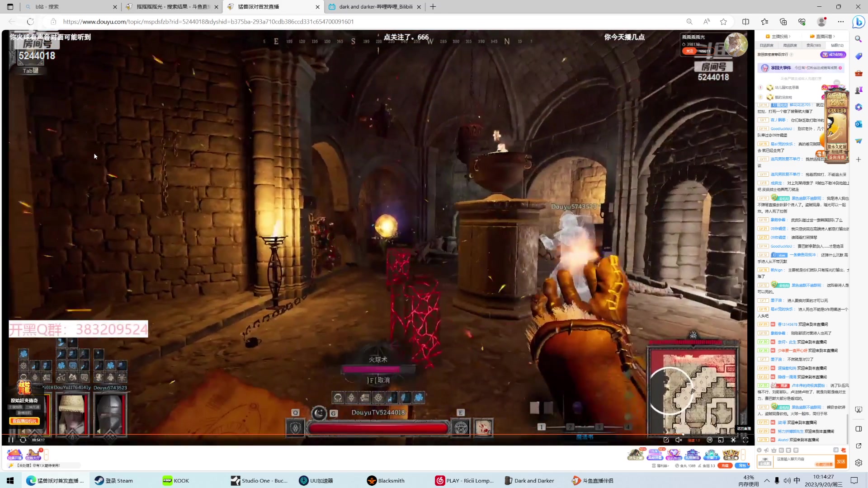This screenshot has height=488, width=868.
Task: Open the taskbar volume control
Action: pyautogui.click(x=787, y=481)
